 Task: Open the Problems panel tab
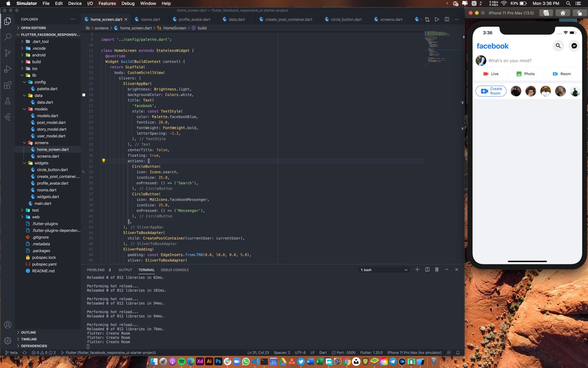point(98,270)
